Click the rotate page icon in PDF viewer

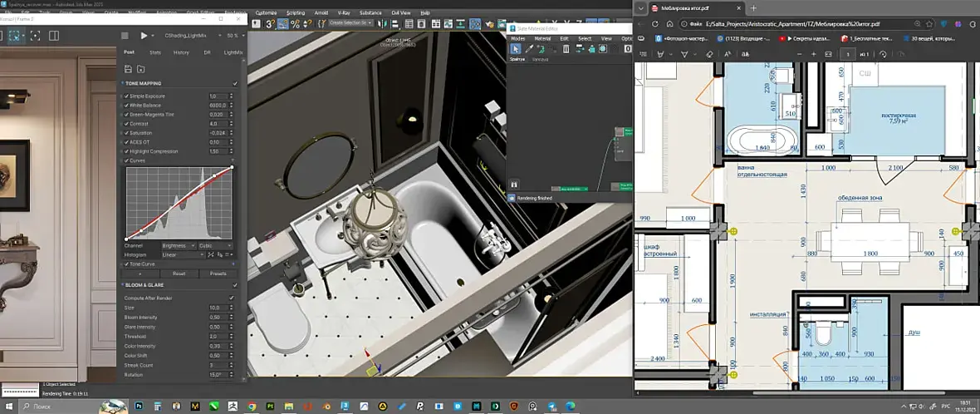coord(884,54)
